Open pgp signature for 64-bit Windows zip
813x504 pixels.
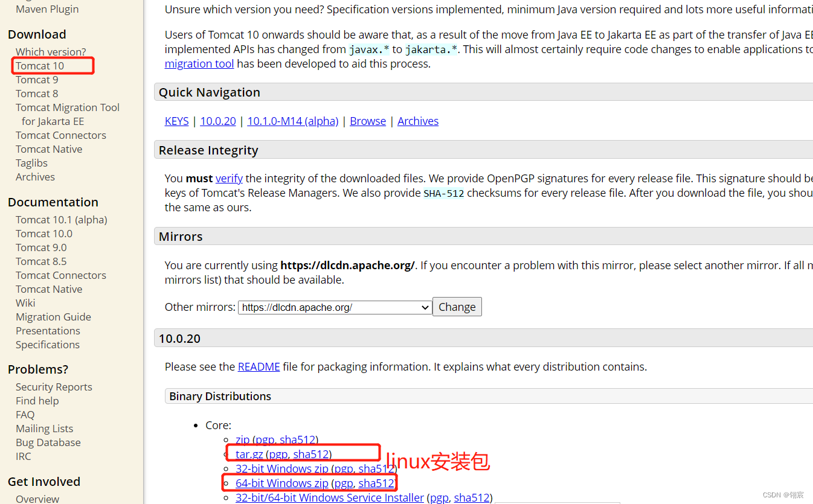[x=344, y=483]
